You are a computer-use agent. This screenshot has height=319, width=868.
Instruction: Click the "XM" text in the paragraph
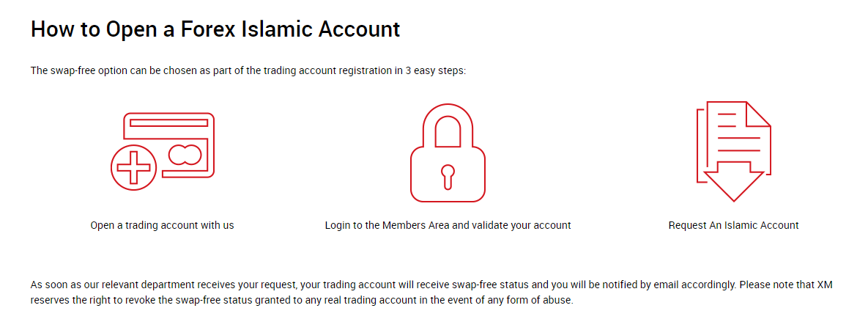(x=825, y=285)
